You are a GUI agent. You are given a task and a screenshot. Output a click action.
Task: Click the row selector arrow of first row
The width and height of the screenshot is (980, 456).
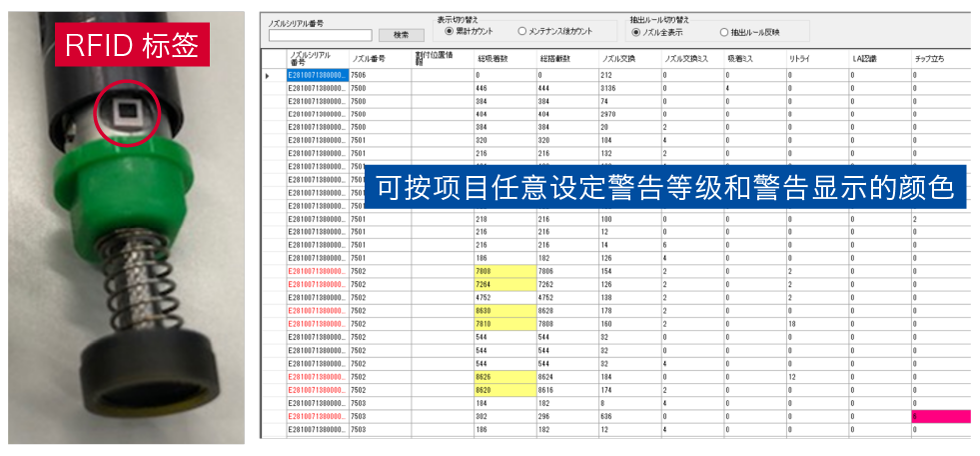268,75
